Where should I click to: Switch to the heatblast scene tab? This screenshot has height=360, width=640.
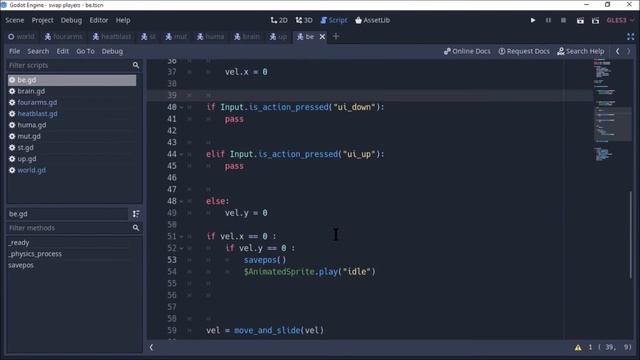tap(112, 36)
